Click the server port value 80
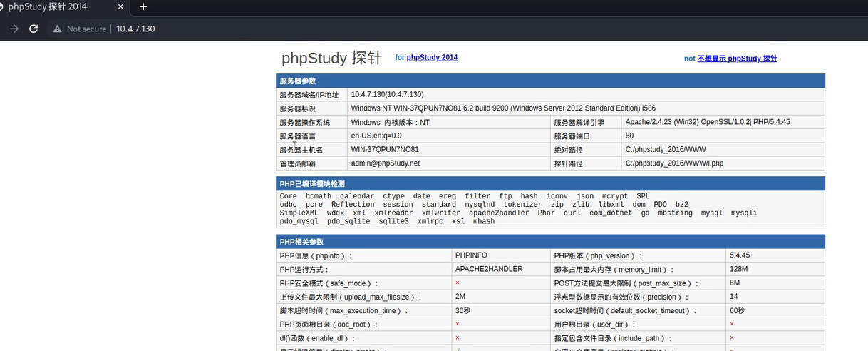 pyautogui.click(x=630, y=136)
